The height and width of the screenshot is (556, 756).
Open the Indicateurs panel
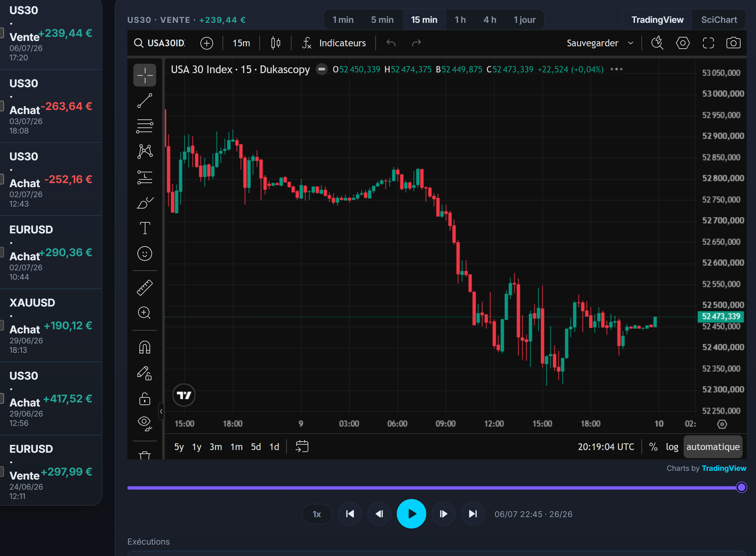[334, 43]
